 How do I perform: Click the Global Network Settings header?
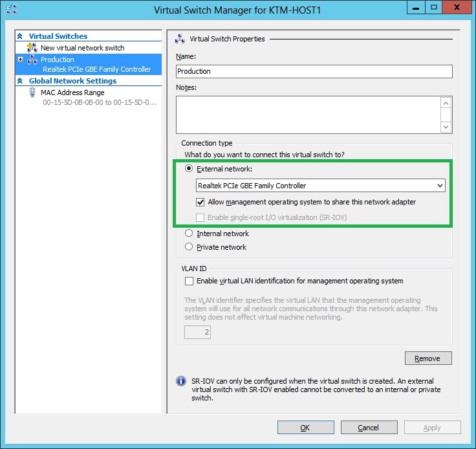(72, 81)
